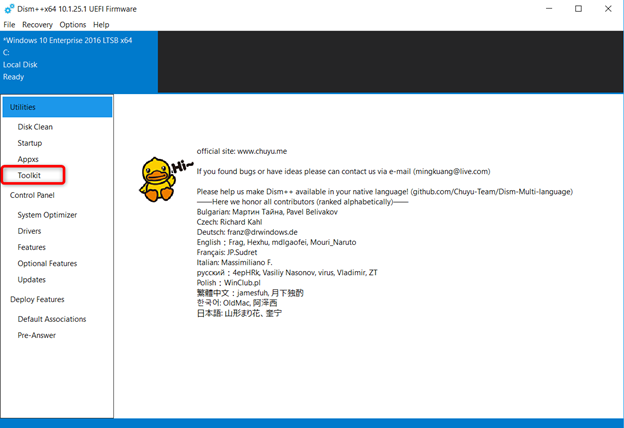Click the Bulgarian contributors line

tap(267, 212)
